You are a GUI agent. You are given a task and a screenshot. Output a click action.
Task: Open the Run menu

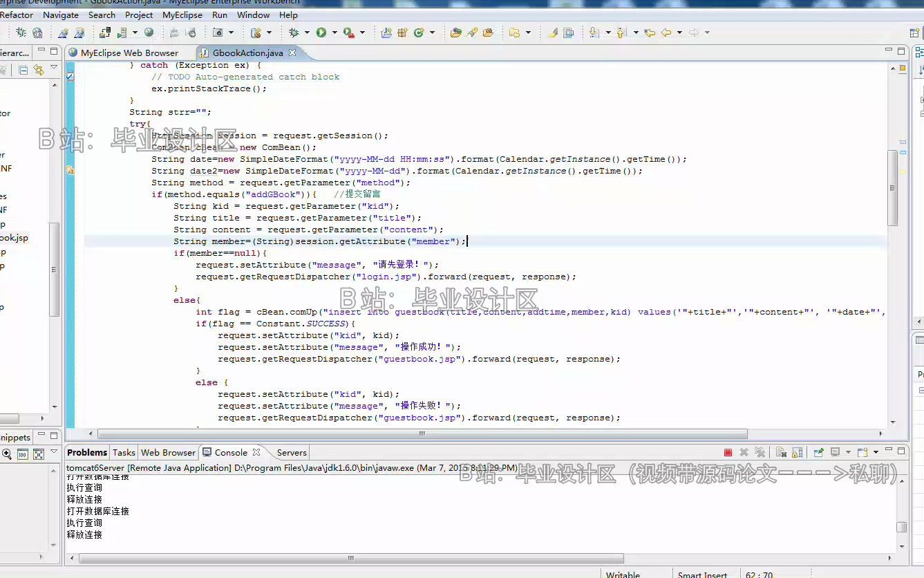pos(220,15)
